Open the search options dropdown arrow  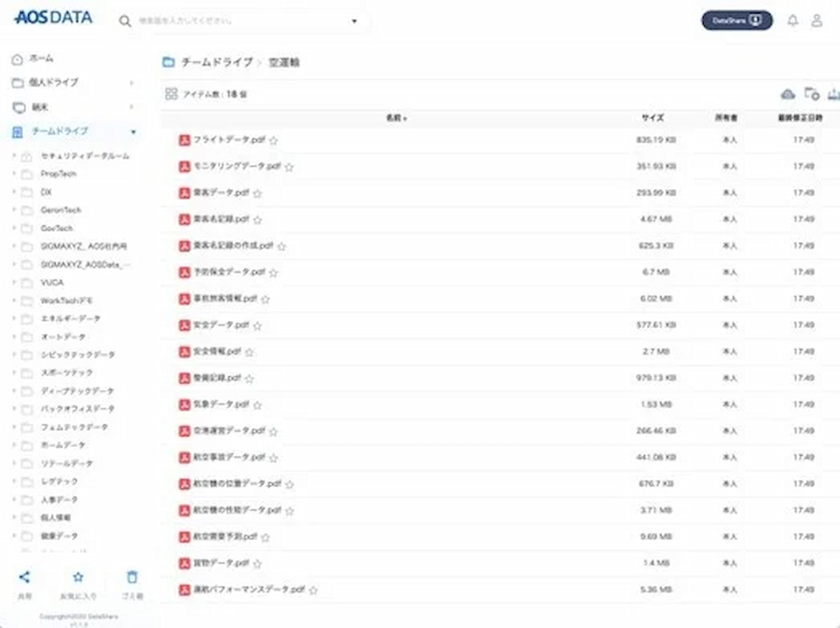pyautogui.click(x=354, y=21)
